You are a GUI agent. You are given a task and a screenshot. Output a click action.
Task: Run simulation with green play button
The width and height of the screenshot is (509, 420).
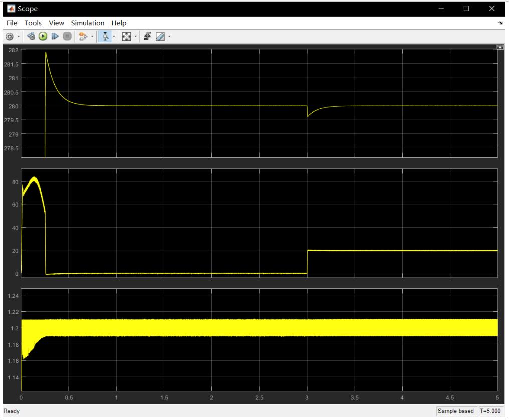click(x=43, y=36)
